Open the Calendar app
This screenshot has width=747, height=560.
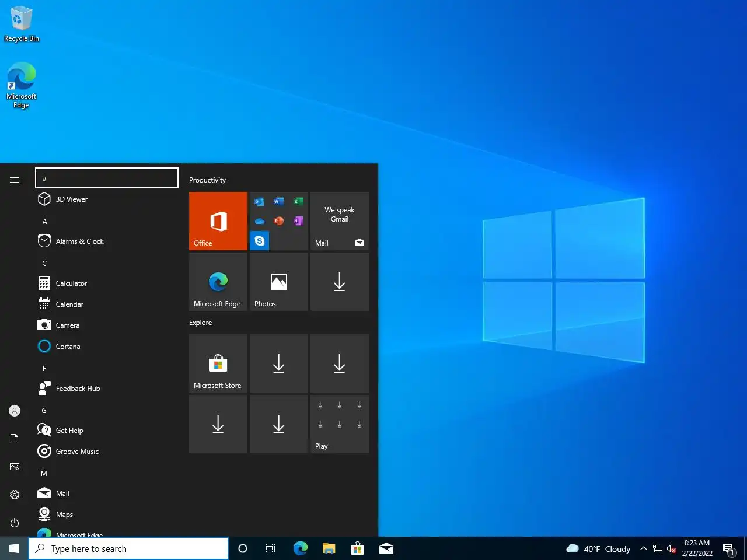107,304
